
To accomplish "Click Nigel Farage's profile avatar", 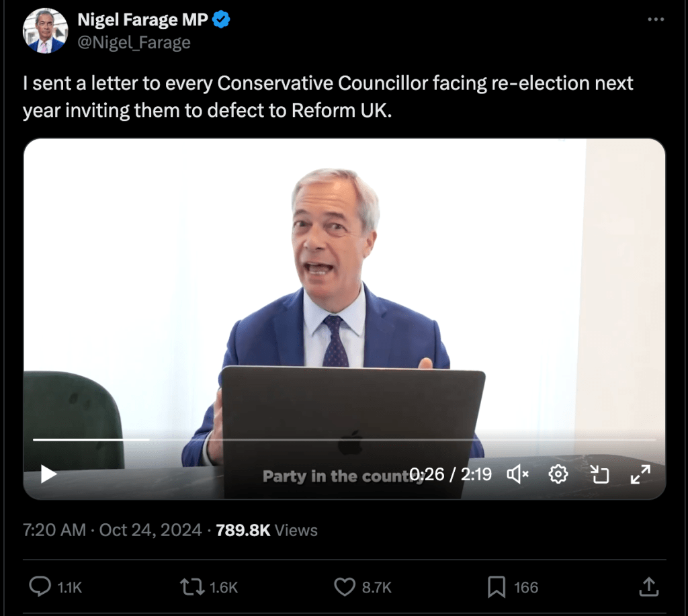I will coord(44,31).
